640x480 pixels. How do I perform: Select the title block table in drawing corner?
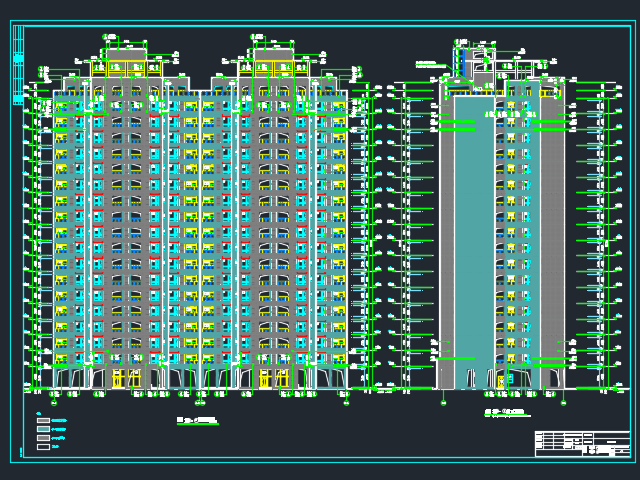click(x=582, y=444)
